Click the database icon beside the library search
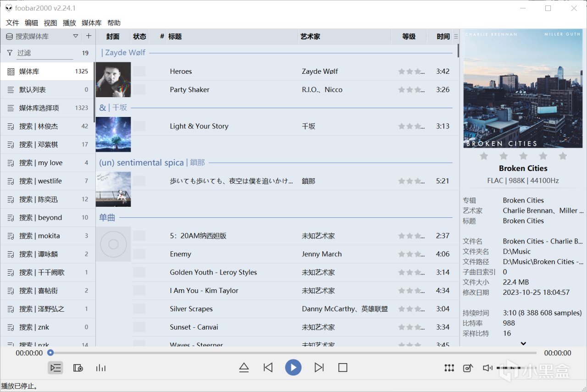587x392 pixels. coord(9,36)
